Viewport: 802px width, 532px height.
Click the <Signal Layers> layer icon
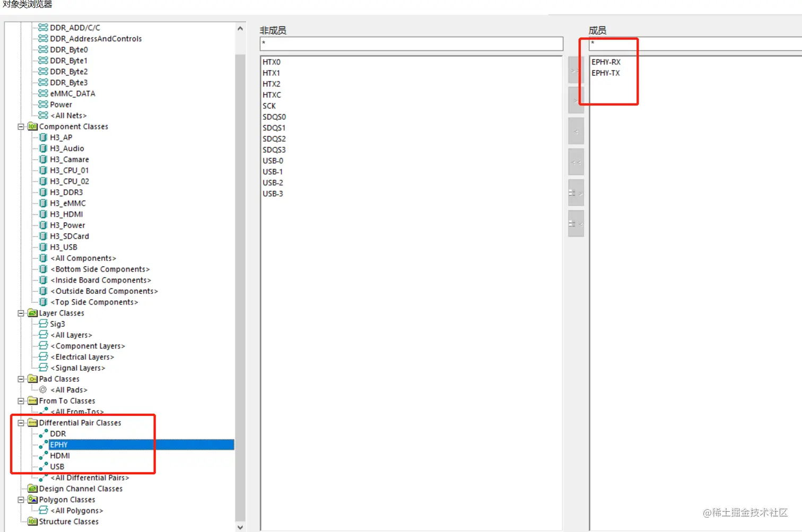pos(43,368)
